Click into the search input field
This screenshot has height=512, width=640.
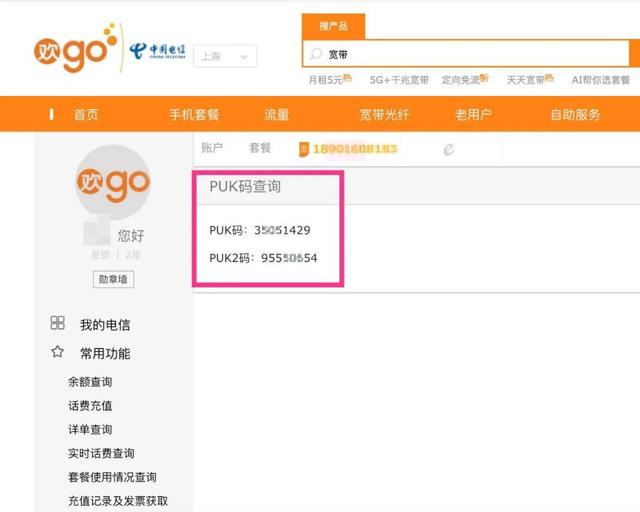[470, 54]
